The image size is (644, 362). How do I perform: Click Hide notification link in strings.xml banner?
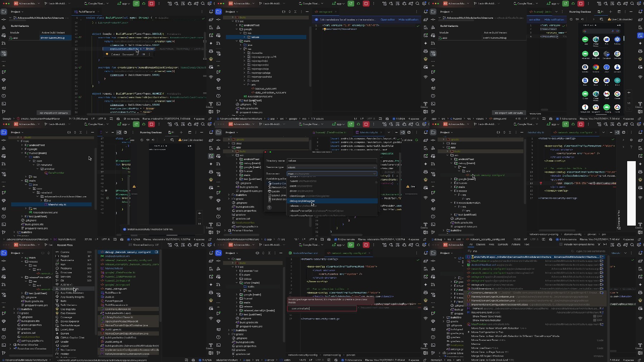coord(408,19)
